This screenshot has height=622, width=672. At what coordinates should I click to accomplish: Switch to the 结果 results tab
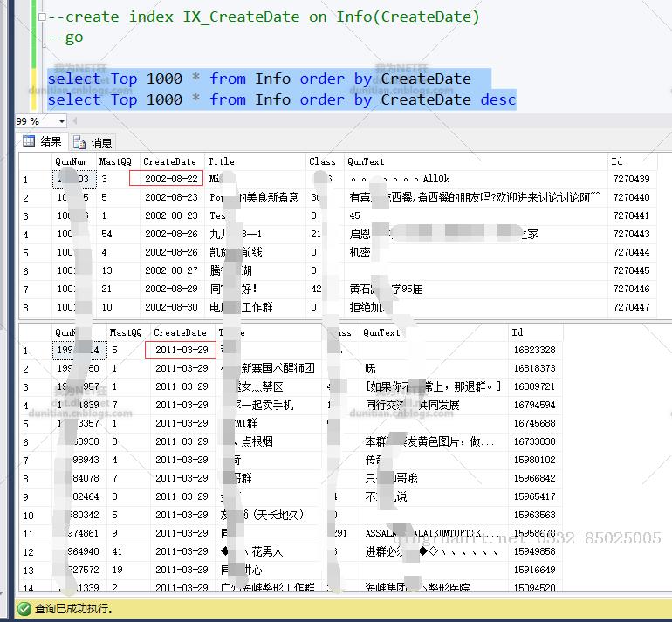tap(43, 141)
